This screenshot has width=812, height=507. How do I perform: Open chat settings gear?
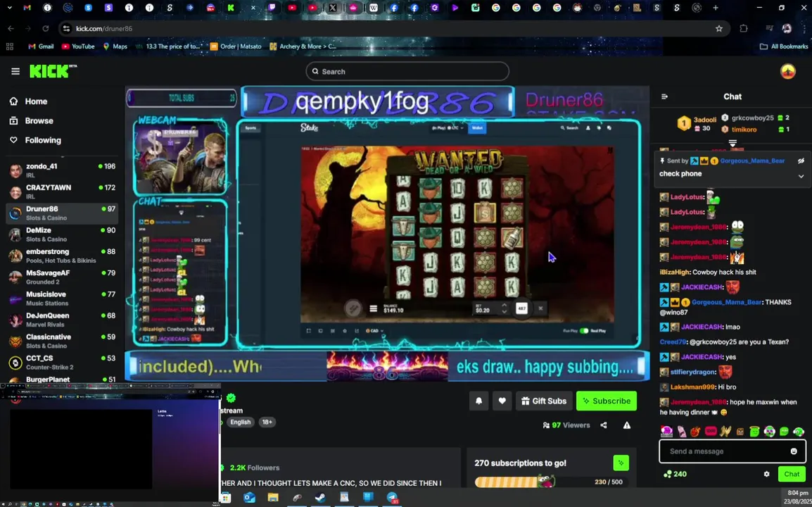coord(766,474)
